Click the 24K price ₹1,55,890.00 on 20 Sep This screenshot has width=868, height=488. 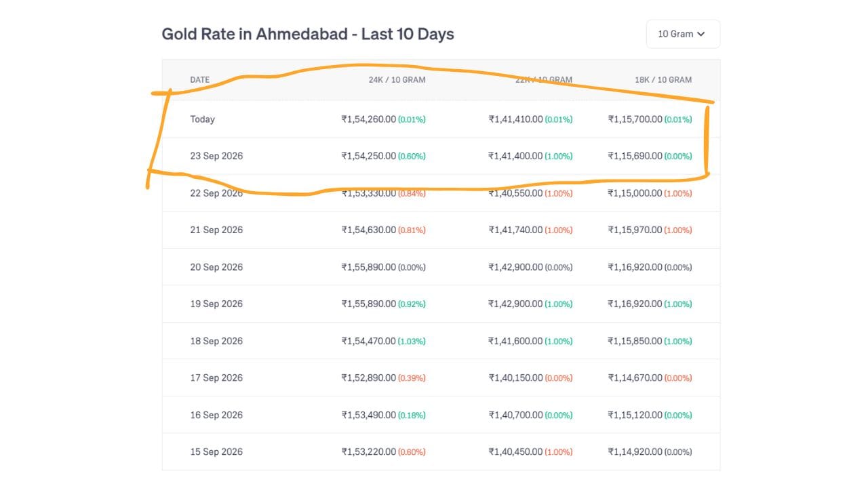pos(368,267)
